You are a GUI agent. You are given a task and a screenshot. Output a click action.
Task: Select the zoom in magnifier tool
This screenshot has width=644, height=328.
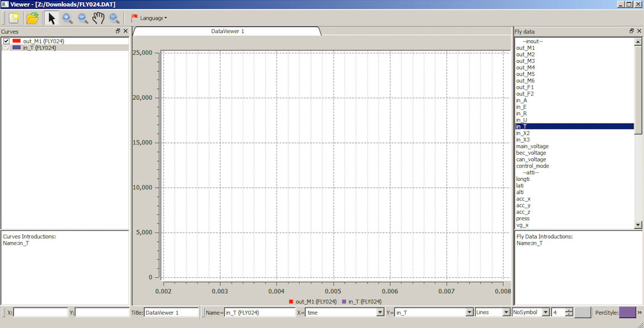(67, 18)
